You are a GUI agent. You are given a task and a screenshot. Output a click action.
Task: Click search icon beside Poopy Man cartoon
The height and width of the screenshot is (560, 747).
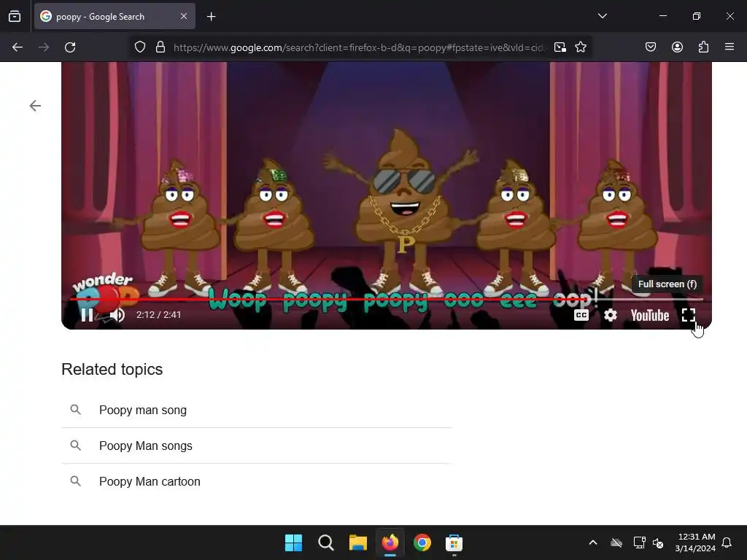(x=75, y=481)
